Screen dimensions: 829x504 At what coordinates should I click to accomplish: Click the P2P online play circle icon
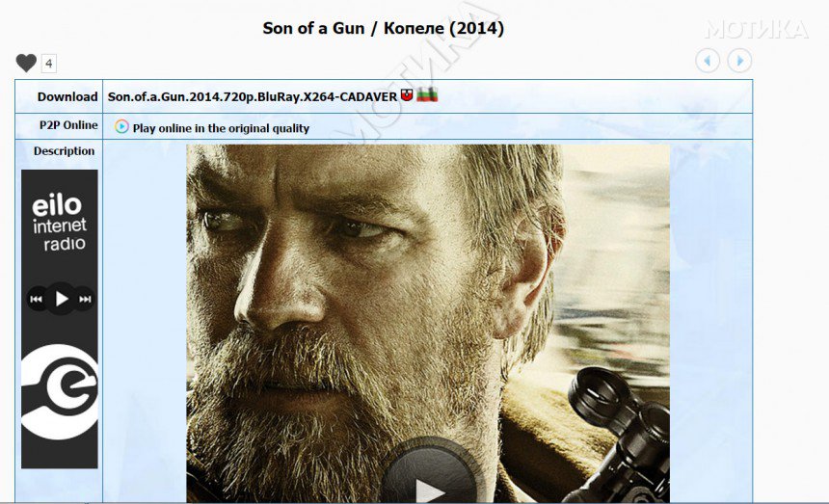[x=121, y=127]
